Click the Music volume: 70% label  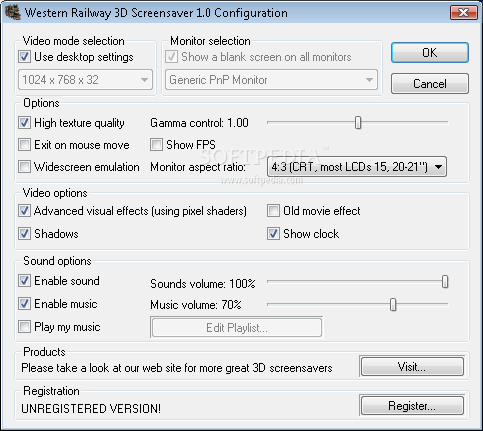coord(196,305)
